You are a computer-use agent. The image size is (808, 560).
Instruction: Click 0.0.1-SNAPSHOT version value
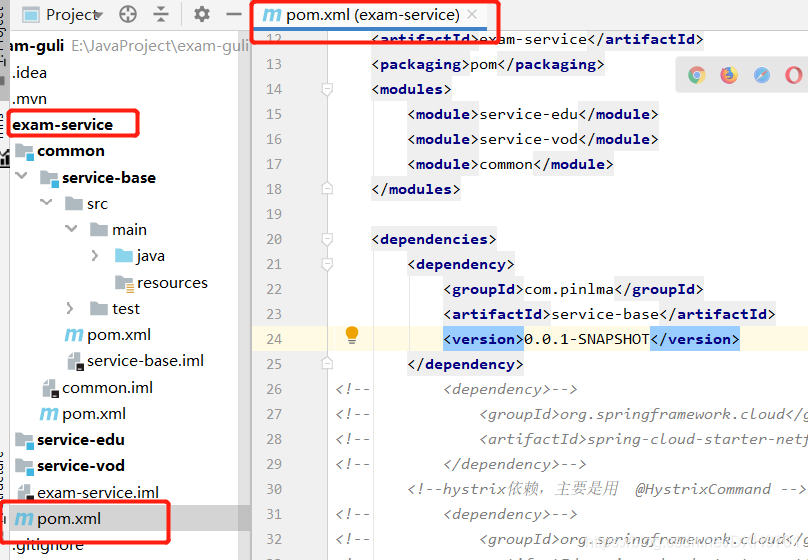tap(587, 339)
